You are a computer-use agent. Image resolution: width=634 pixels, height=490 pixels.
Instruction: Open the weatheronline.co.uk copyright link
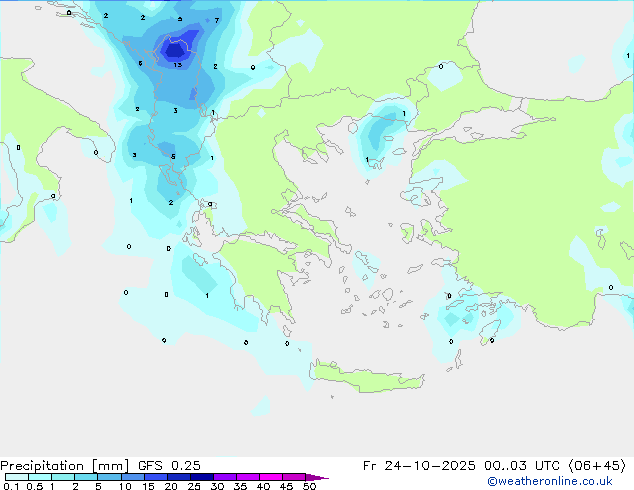[549, 481]
